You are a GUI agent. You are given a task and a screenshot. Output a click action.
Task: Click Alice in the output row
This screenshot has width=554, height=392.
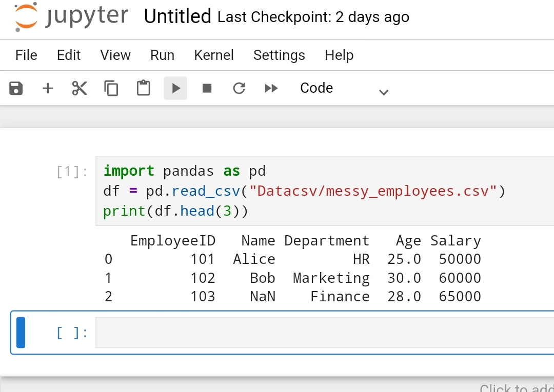(254, 259)
